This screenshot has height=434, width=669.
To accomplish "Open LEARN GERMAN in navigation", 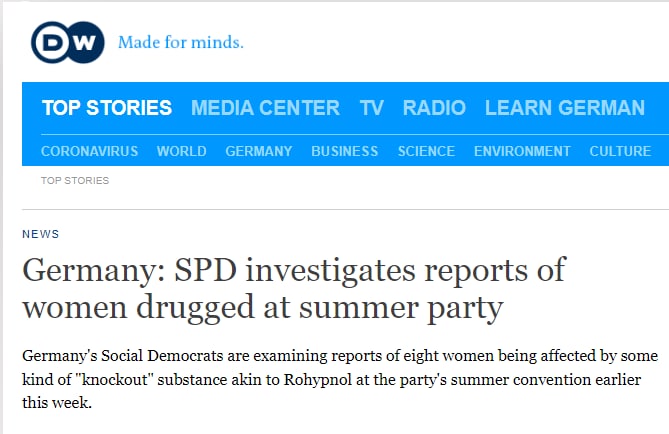I will (x=564, y=108).
